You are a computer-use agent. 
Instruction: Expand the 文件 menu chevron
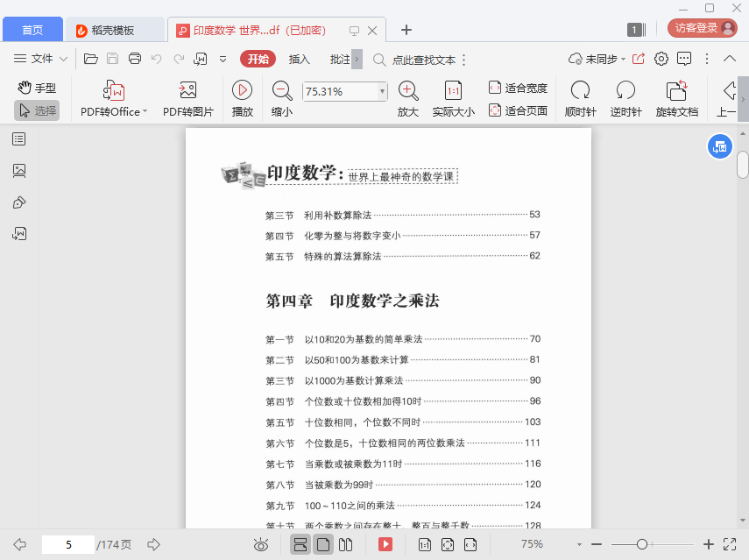(x=63, y=60)
